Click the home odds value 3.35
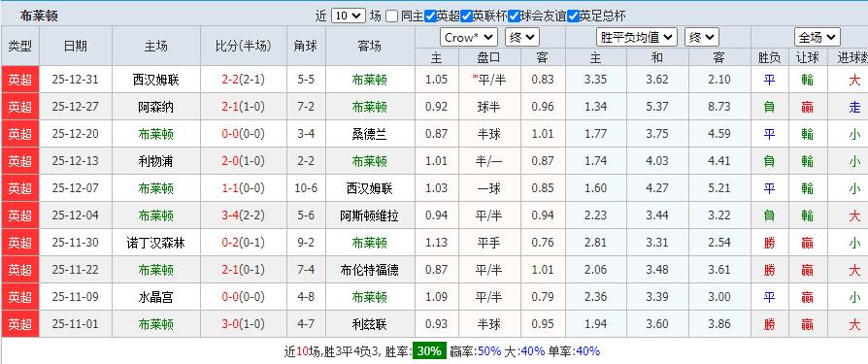The image size is (868, 364). pos(595,80)
